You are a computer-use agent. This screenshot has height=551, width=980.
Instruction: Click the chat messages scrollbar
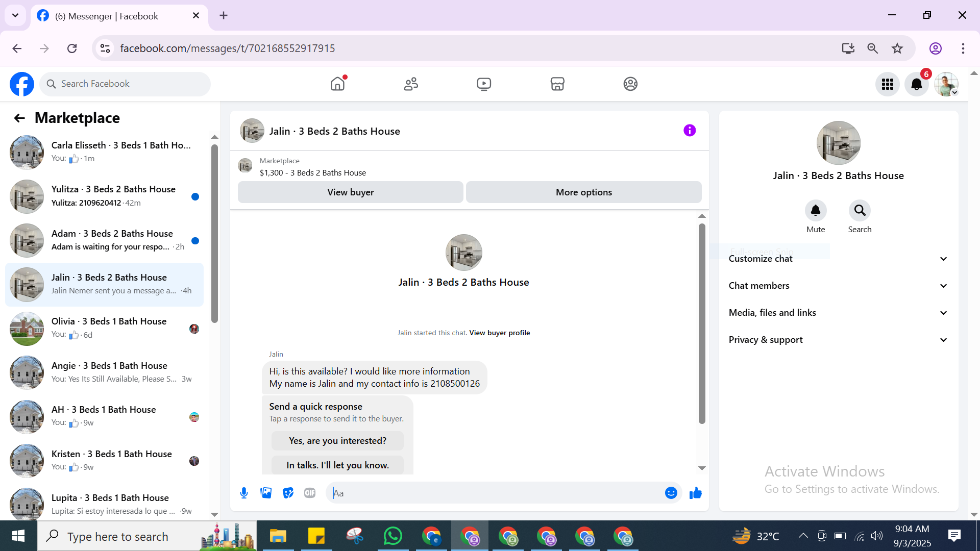702,323
